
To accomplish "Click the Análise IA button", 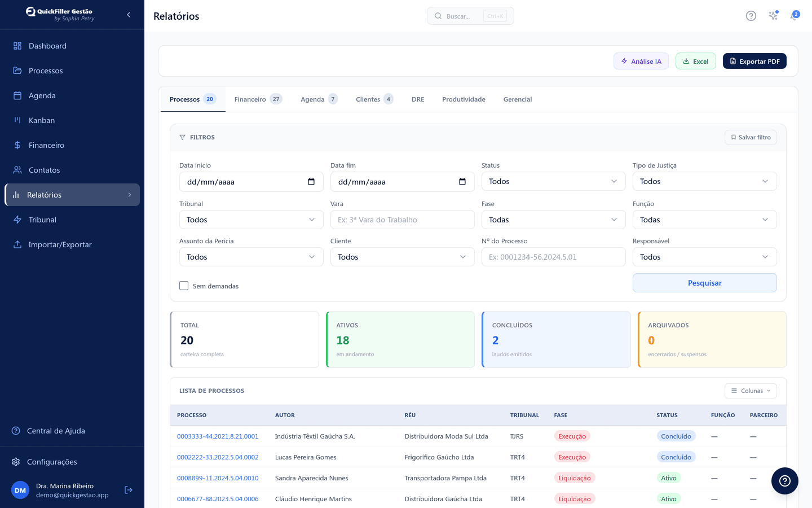I will pos(641,61).
